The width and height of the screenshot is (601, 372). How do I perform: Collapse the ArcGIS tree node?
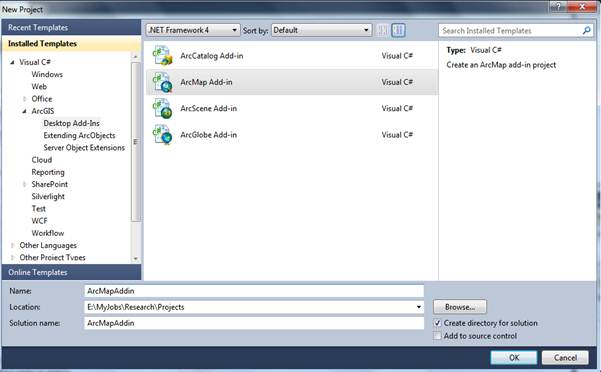click(x=24, y=111)
